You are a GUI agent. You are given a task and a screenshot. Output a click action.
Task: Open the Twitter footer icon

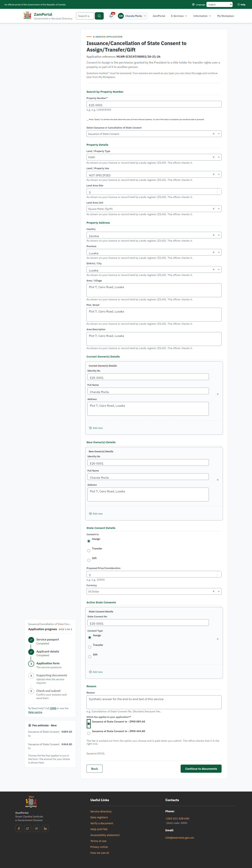[x=28, y=828]
